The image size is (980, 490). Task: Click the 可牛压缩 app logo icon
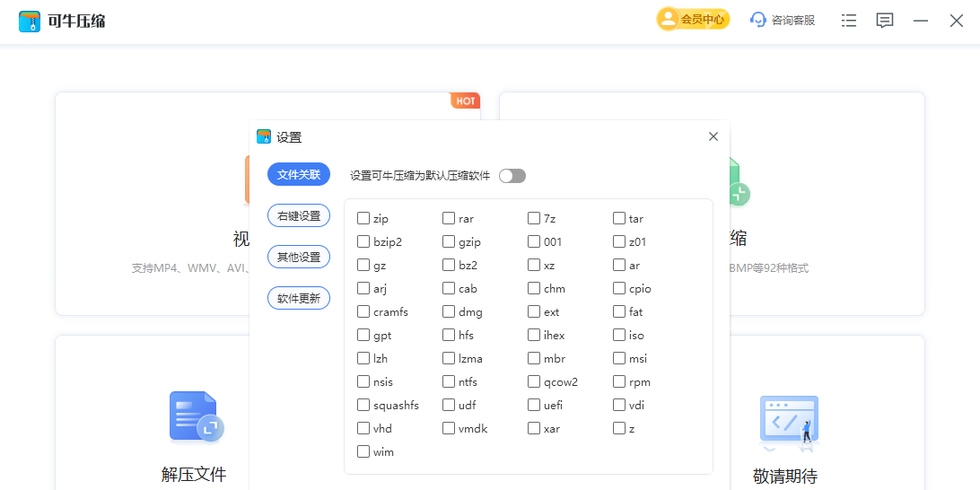(30, 22)
